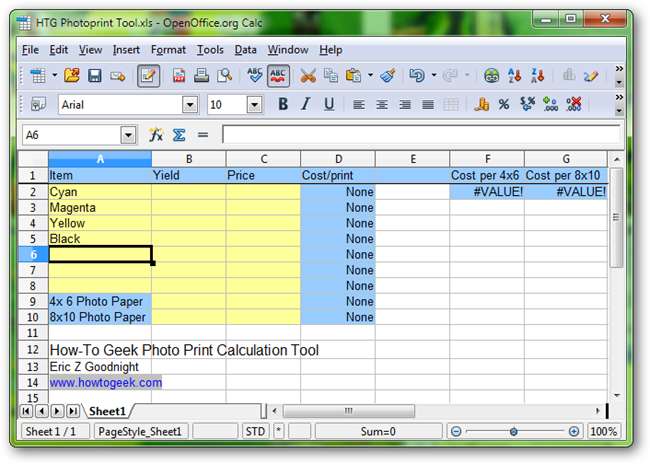Click zoom in plus button

pyautogui.click(x=574, y=432)
